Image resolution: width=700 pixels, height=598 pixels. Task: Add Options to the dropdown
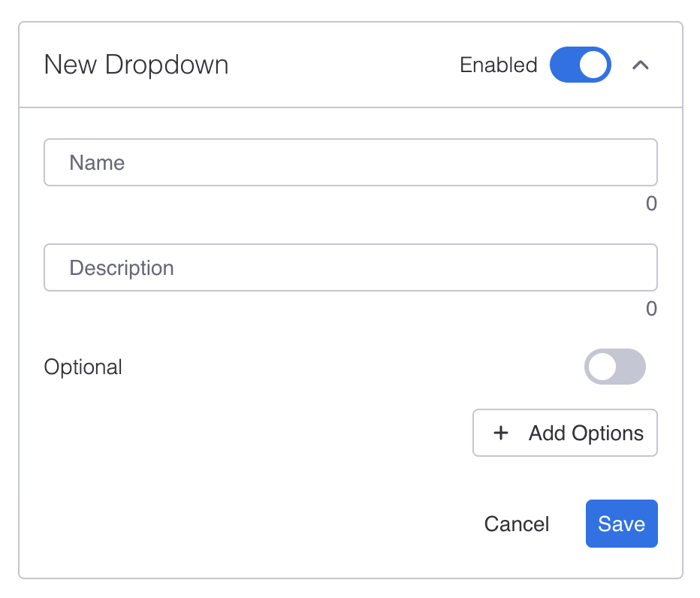565,433
